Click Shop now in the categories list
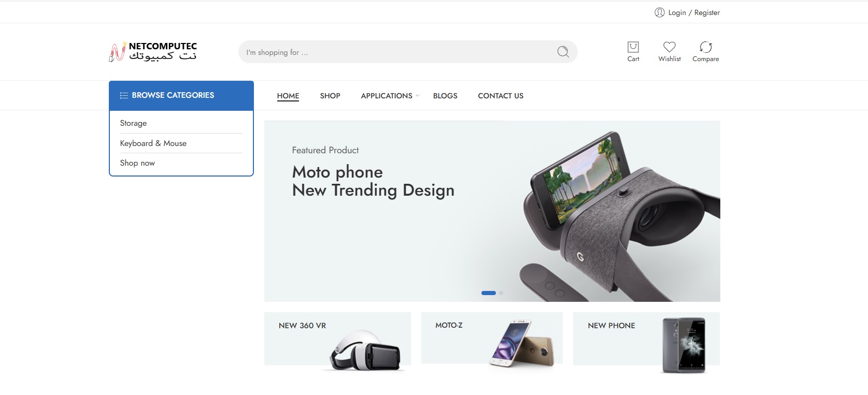The image size is (868, 395). [x=137, y=163]
